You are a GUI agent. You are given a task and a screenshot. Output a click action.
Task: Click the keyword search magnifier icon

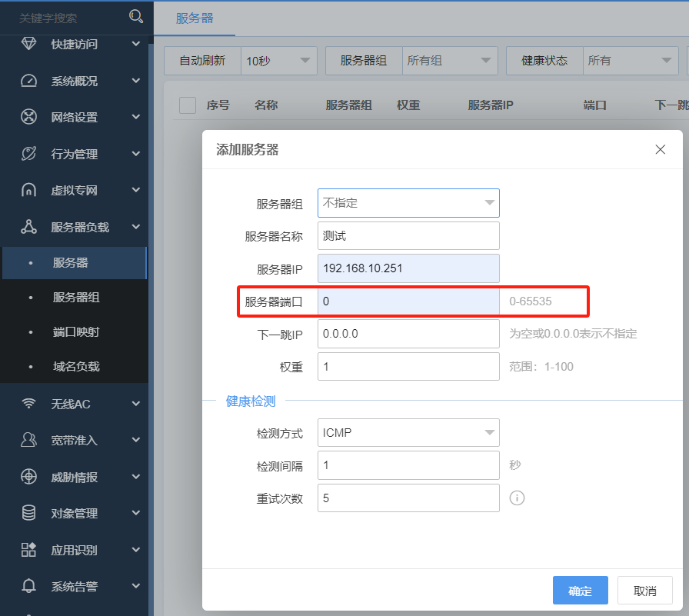136,16
